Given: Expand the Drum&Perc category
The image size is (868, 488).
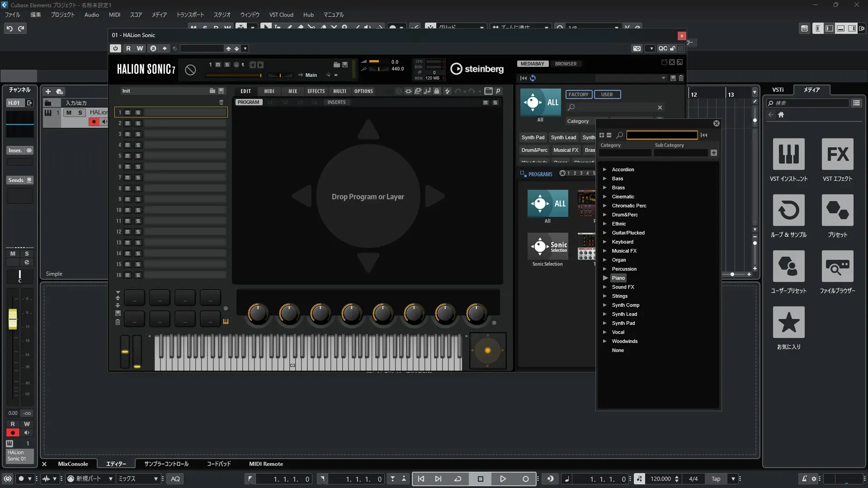Looking at the screenshot, I should click(x=605, y=215).
